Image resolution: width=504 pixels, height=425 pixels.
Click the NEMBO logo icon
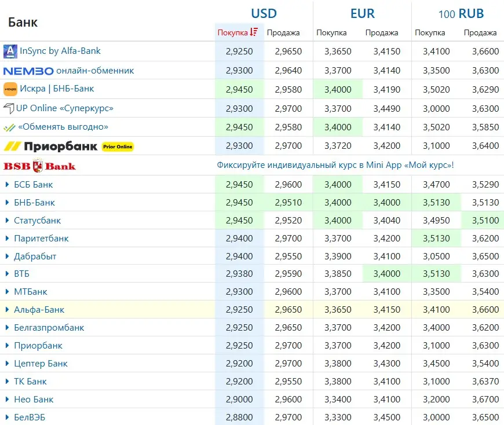tap(28, 71)
